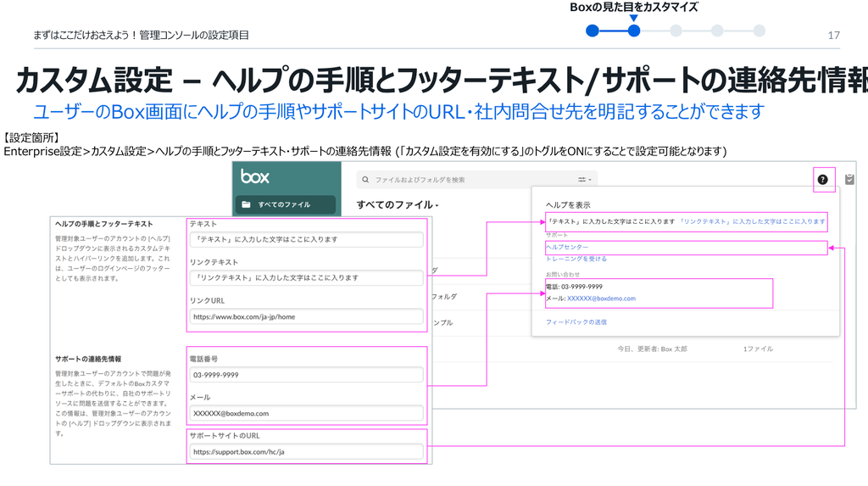Click the folder icon beside すべてのファイル
868x486 pixels.
tap(246, 204)
